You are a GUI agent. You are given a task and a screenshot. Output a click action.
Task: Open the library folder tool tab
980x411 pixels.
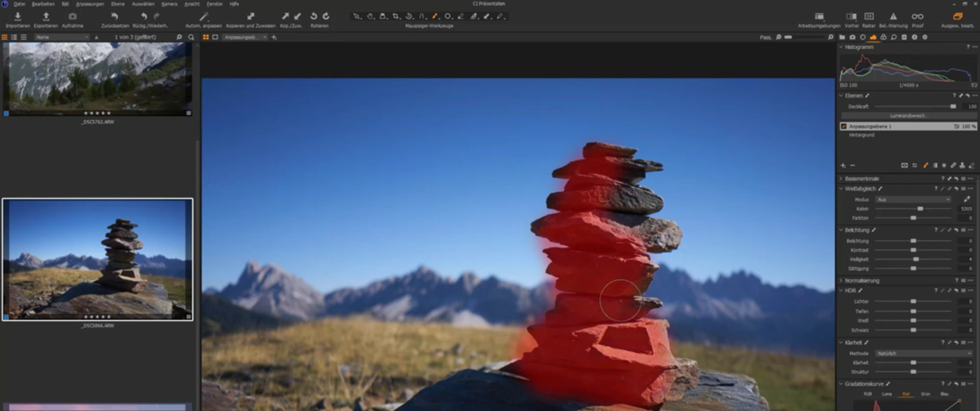[x=842, y=37]
